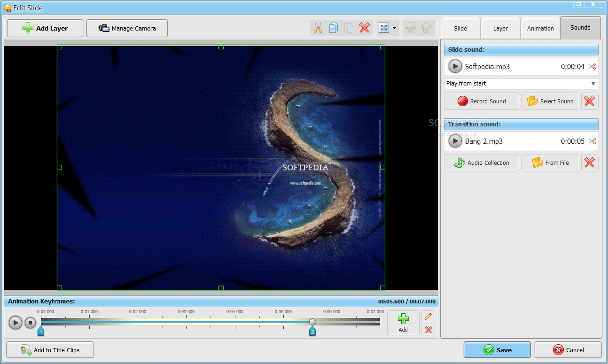Cancel editing the slide

point(568,350)
